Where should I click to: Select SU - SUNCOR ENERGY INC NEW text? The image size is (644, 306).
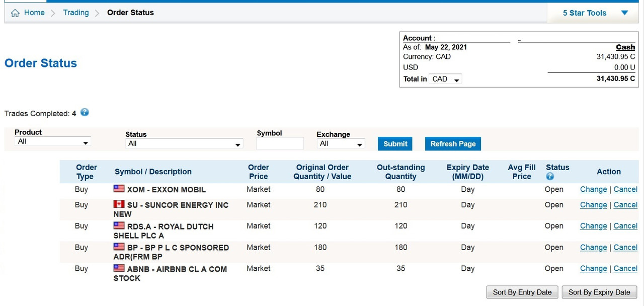(171, 209)
